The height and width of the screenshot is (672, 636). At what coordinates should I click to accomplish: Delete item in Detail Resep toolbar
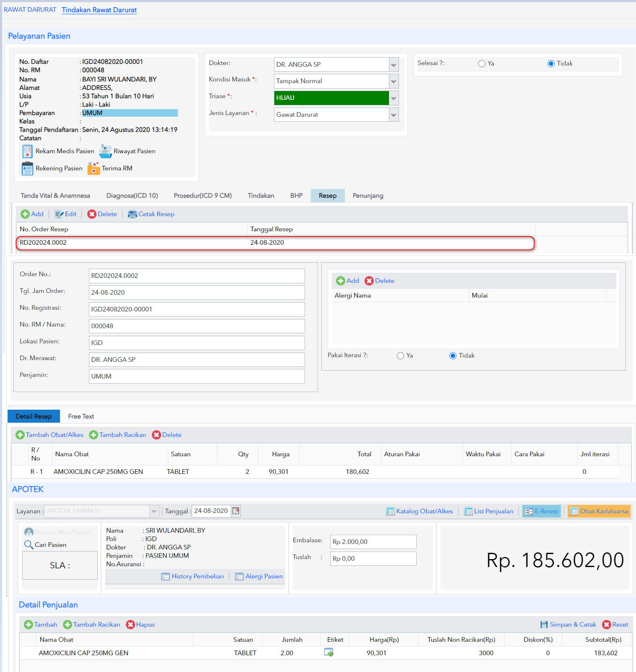click(x=167, y=435)
